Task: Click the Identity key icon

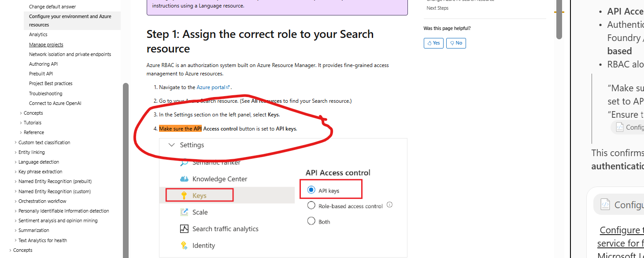Action: tap(184, 245)
